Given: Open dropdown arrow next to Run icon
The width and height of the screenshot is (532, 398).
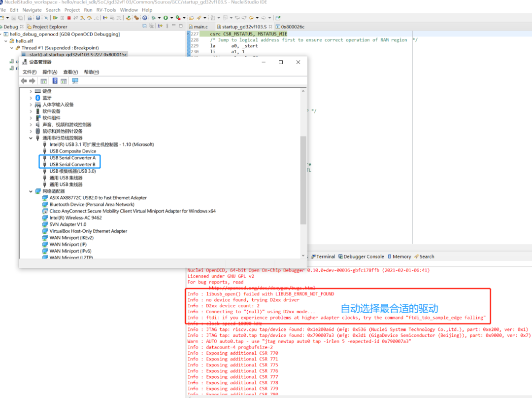Looking at the screenshot, I should pyautogui.click(x=172, y=18).
